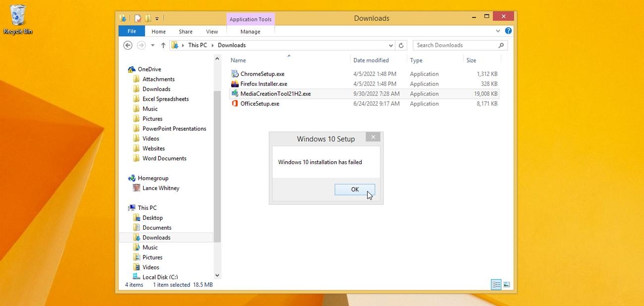The image size is (644, 306).
Task: Open Customize Quick Access Toolbar dropdown
Action: click(x=157, y=19)
